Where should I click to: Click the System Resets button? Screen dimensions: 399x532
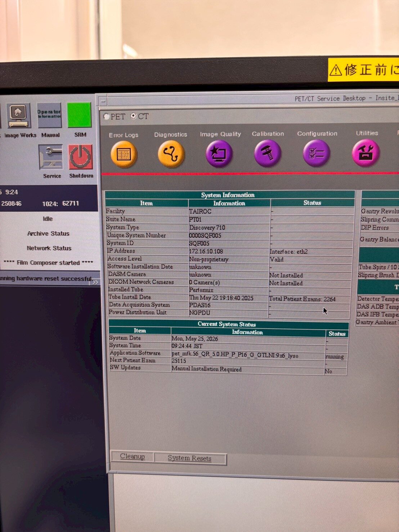[190, 458]
